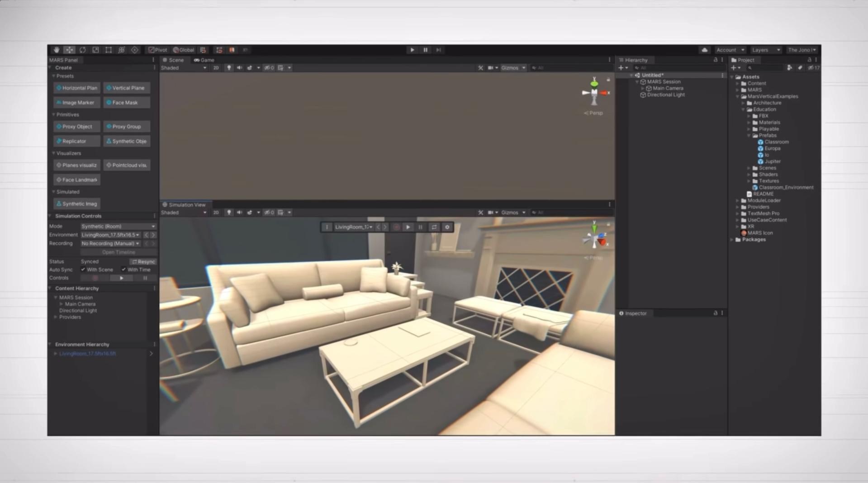This screenshot has width=868, height=483.
Task: Toggle scene lighting in Simulation View toolbar
Action: coord(229,213)
